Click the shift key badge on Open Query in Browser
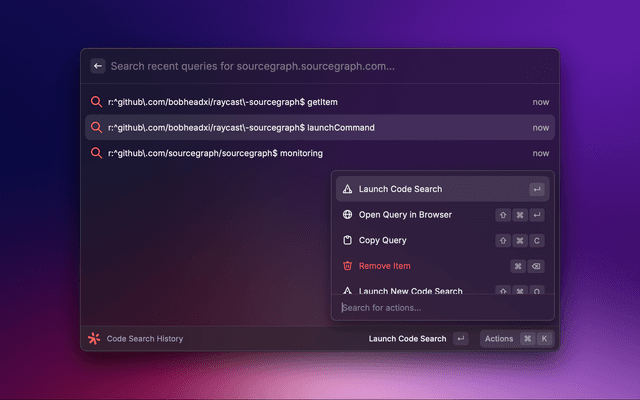The image size is (640, 400). coord(502,215)
